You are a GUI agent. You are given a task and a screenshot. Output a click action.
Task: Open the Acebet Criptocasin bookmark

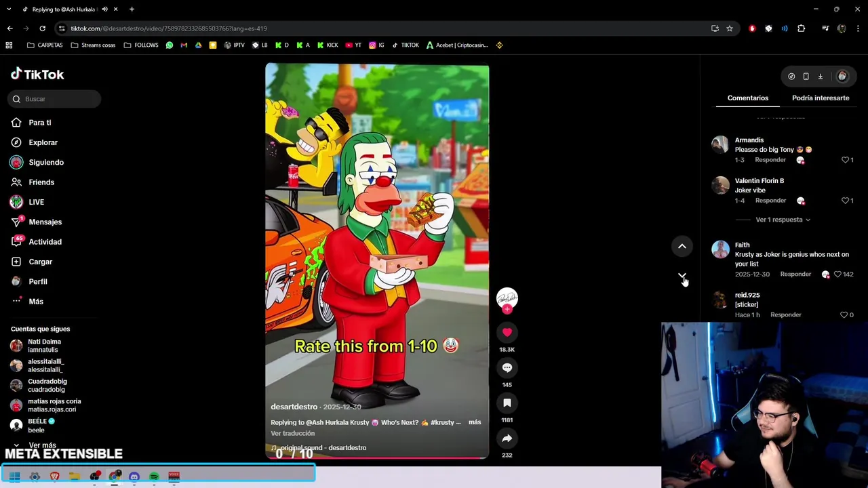click(457, 45)
